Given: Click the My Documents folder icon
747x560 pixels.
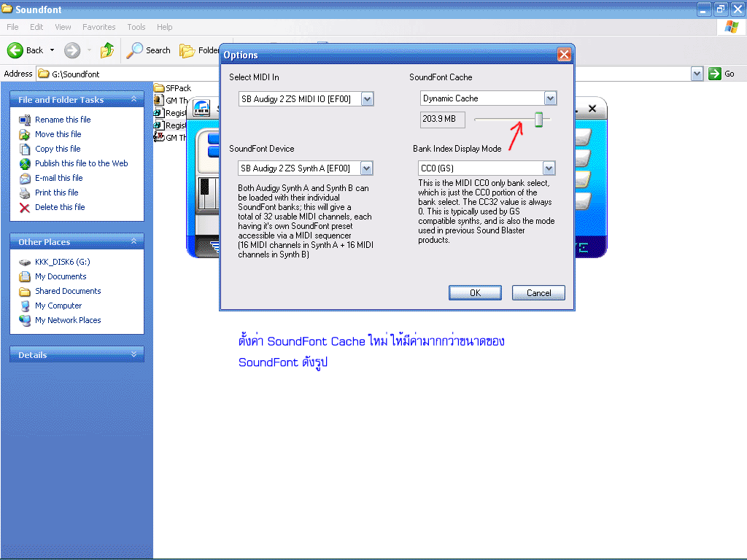Looking at the screenshot, I should point(25,276).
